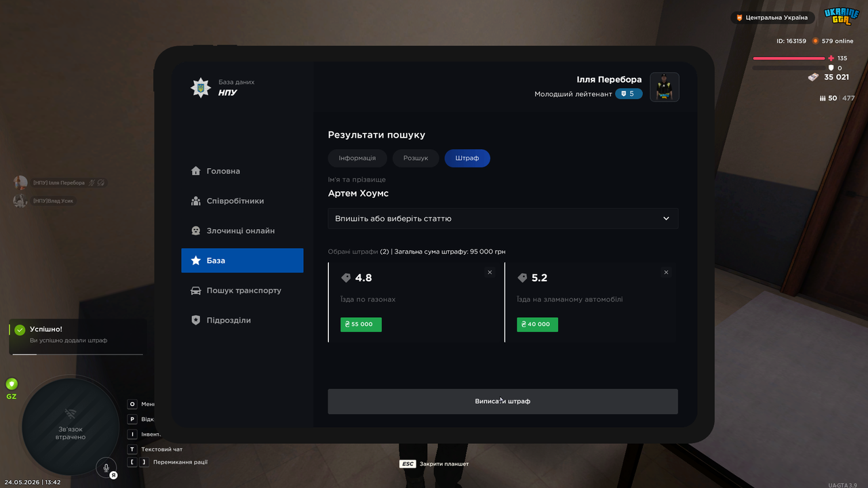Click the car icon for Пошук транспорту
Screen dimensions: 868x488
[x=196, y=290]
